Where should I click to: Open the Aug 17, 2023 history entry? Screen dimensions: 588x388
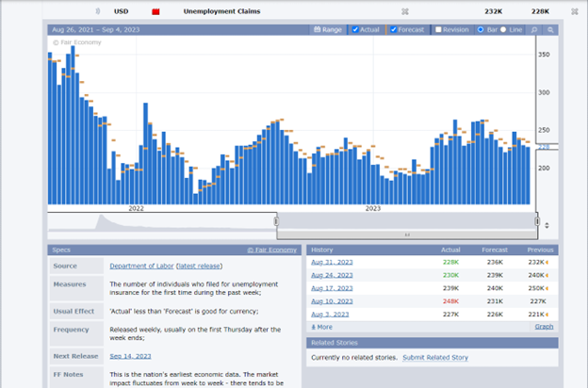tap(332, 288)
